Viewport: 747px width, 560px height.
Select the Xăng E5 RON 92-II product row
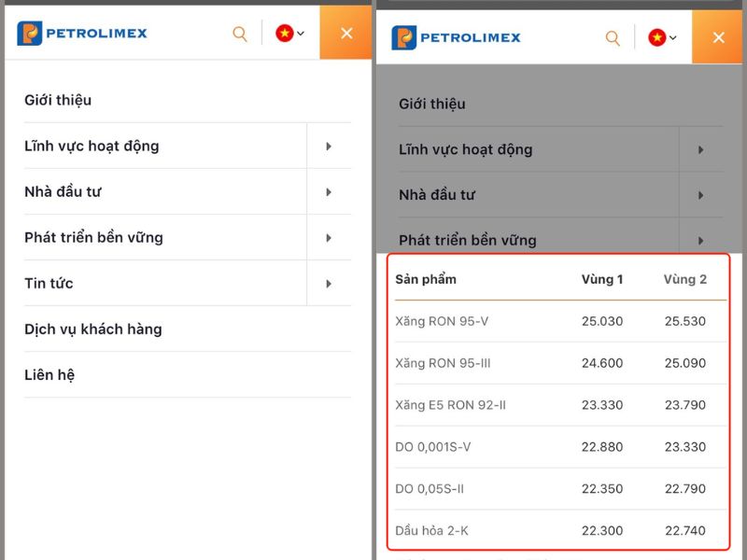click(560, 405)
